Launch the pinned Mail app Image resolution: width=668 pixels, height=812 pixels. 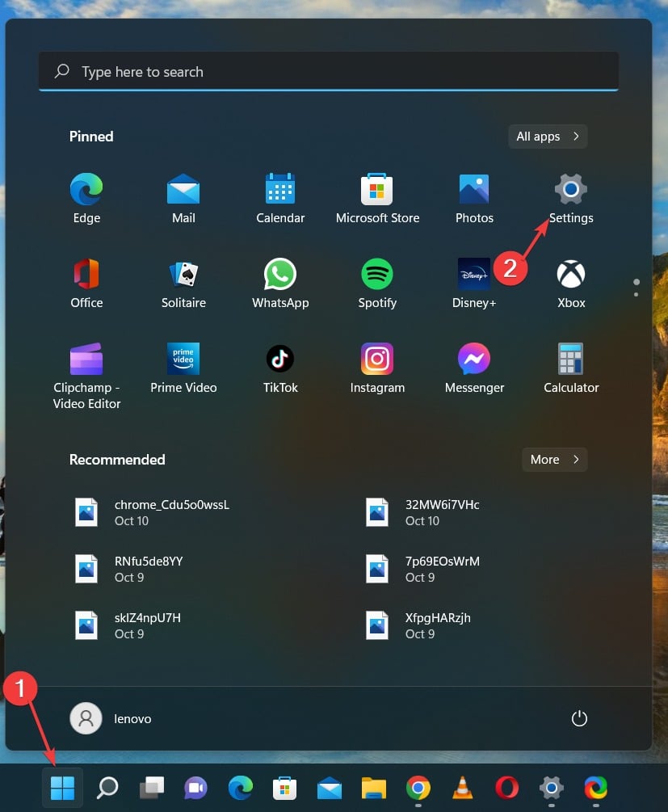tap(183, 198)
